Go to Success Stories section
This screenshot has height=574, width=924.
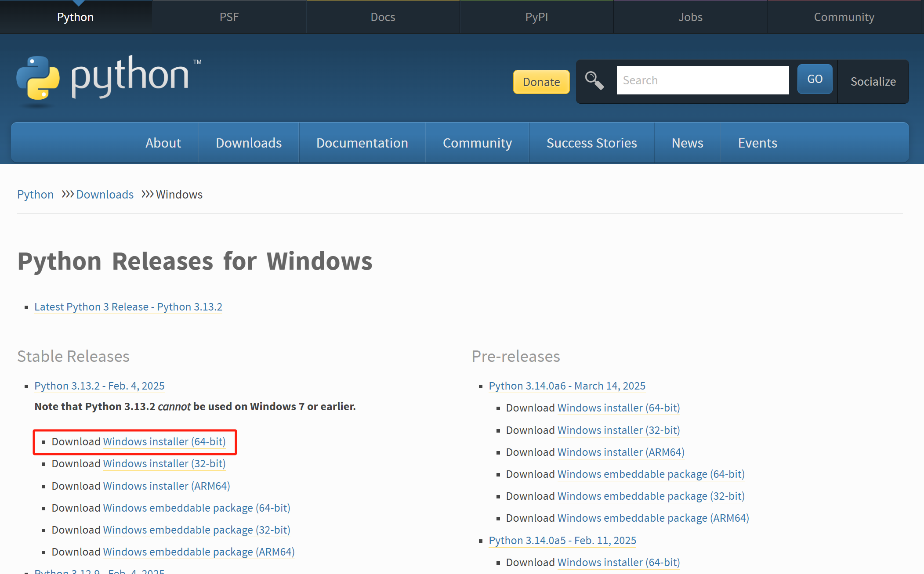[591, 143]
